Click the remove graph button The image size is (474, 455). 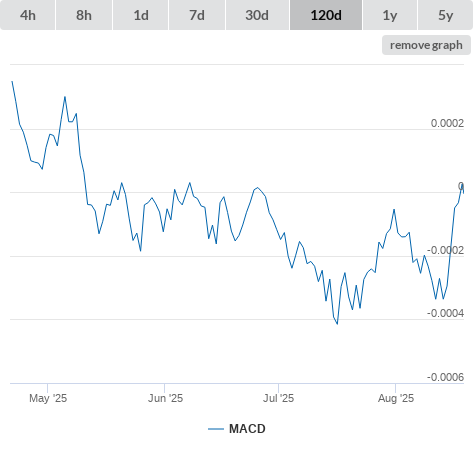point(426,45)
